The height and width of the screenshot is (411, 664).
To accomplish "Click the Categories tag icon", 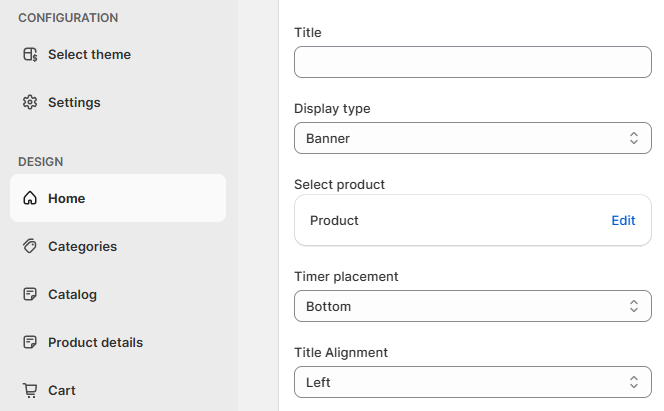I will tap(30, 246).
